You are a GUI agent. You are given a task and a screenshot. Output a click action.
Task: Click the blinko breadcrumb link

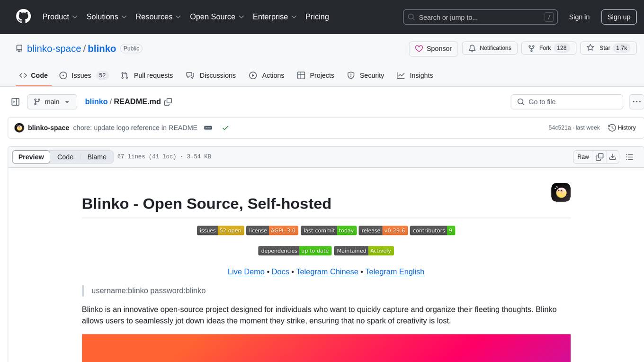pos(96,101)
